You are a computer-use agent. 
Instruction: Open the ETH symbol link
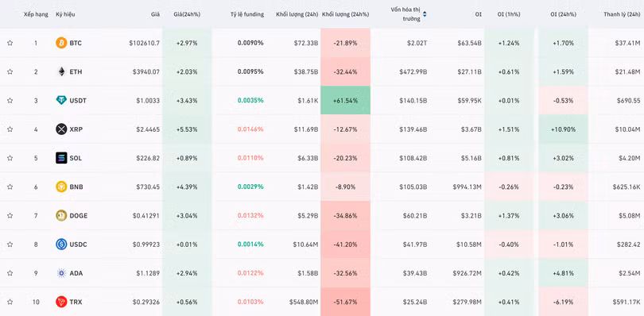[x=76, y=71]
